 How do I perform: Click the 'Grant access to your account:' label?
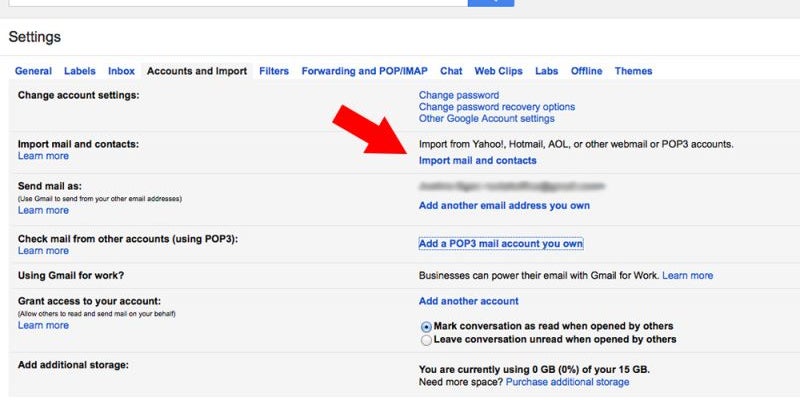(89, 301)
